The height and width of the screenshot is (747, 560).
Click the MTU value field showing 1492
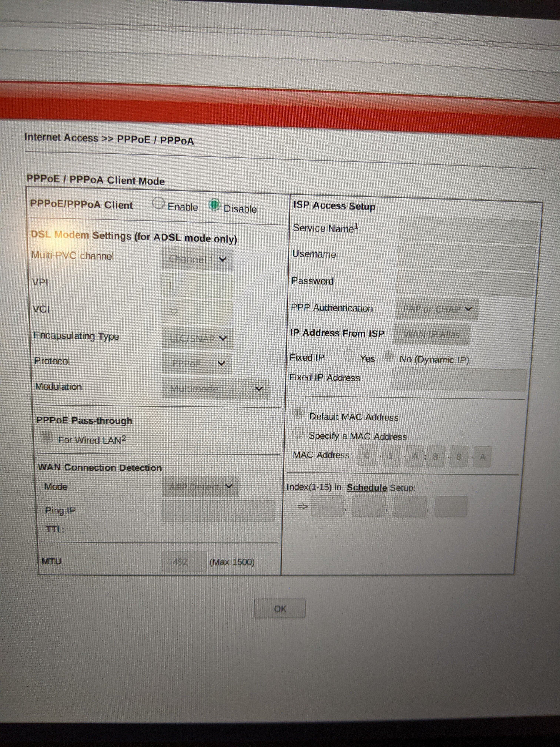184,561
